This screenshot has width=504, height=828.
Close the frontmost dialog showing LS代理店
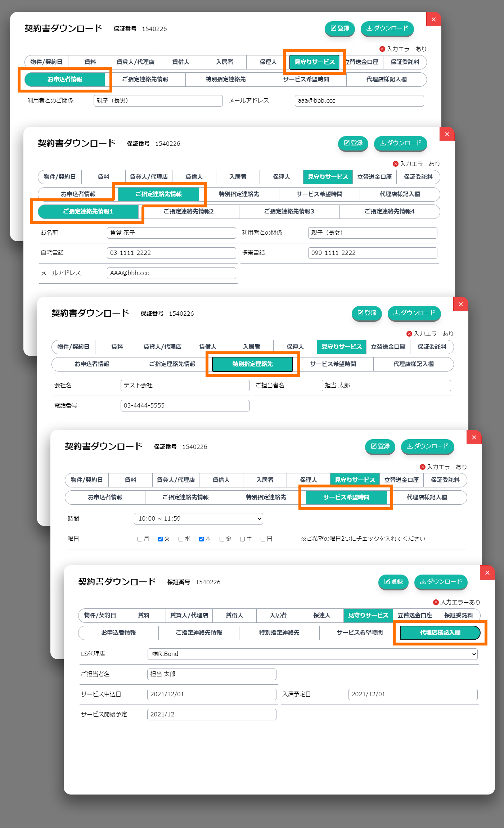point(487,573)
